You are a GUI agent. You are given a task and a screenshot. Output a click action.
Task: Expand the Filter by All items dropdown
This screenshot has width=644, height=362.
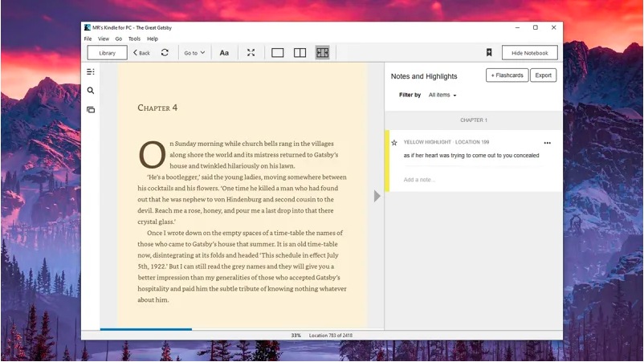[442, 95]
